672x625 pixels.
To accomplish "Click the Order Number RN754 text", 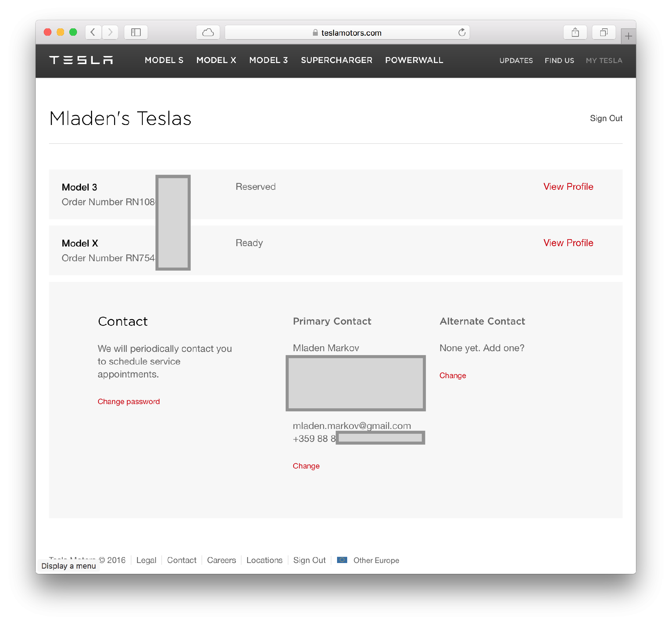I will (x=108, y=258).
